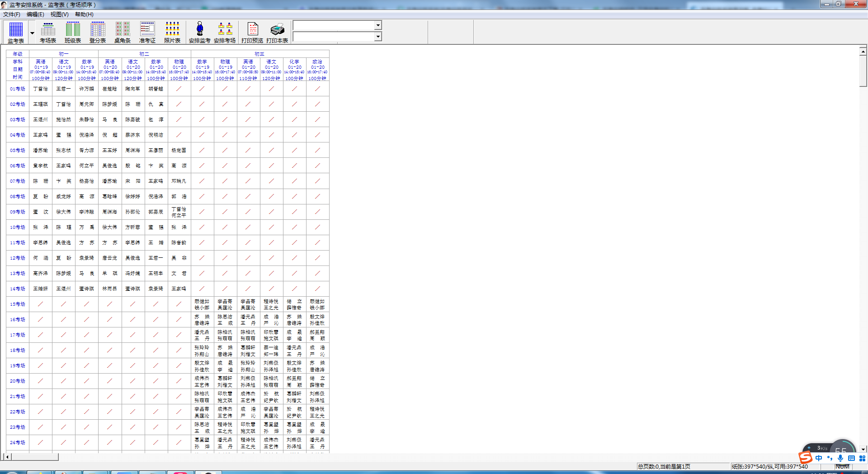Screen dimensions: 868x474
Task: Click the 安排监考 arrange invigilators icon
Action: [x=199, y=32]
